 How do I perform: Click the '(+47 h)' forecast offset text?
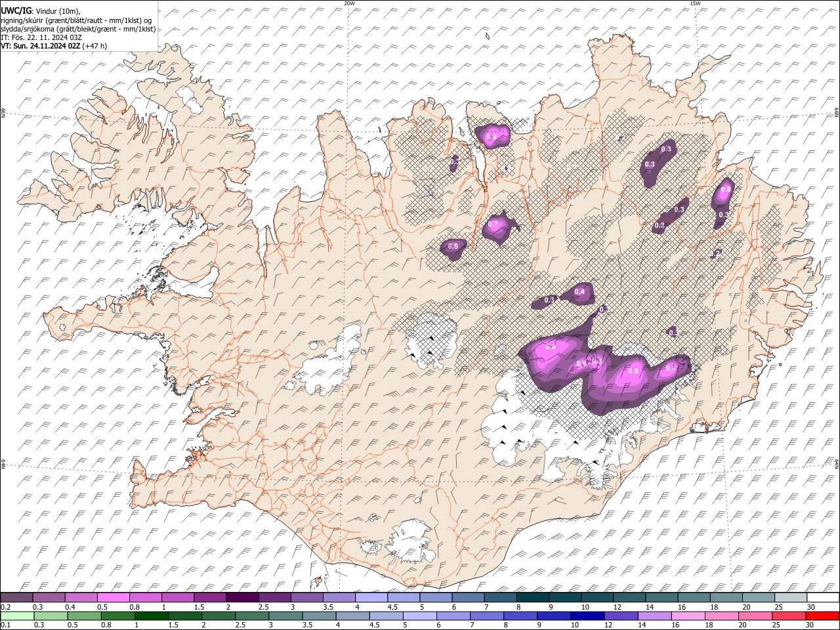point(95,46)
